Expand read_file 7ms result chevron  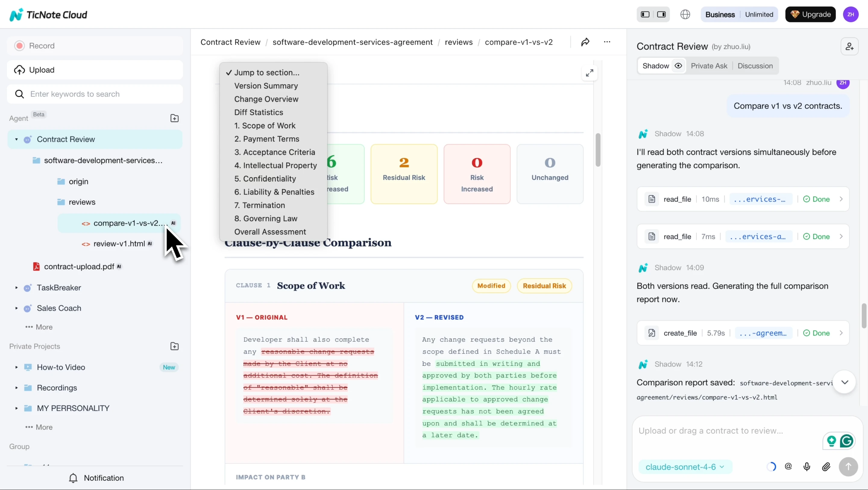click(x=841, y=237)
